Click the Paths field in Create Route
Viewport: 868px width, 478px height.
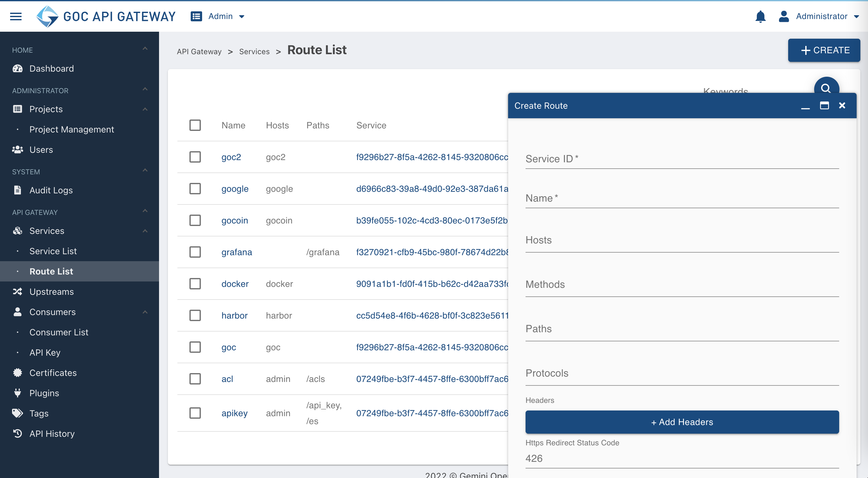click(x=682, y=329)
